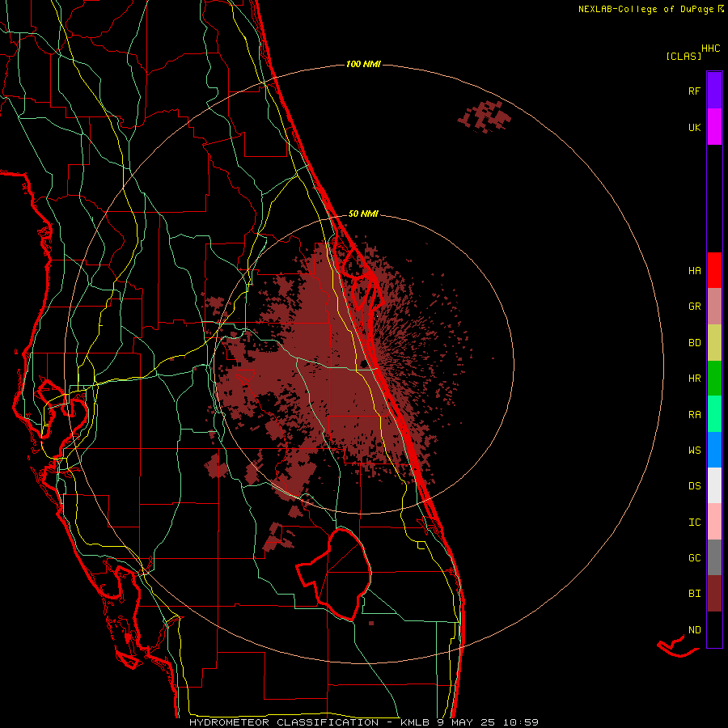Click the 'HA' legend label
This screenshot has height=728, width=728.
pos(694,271)
